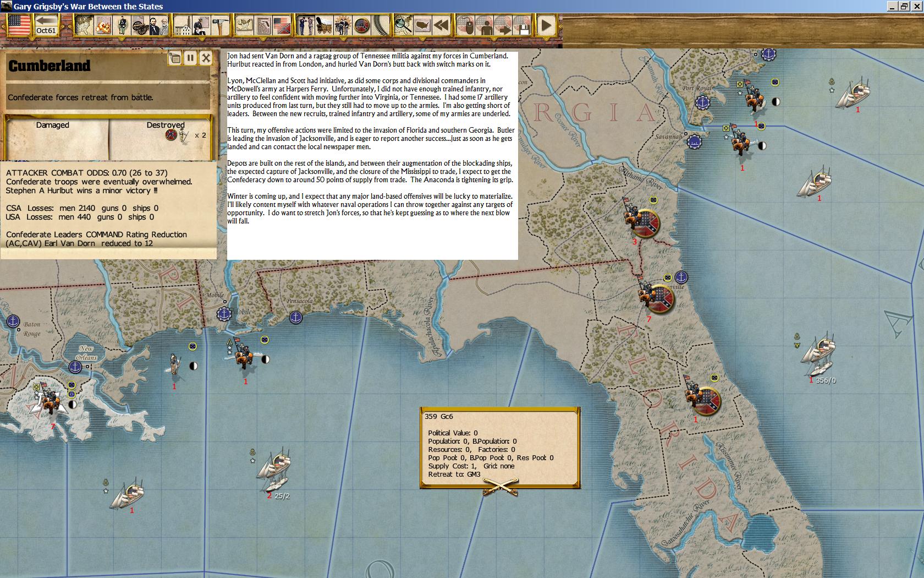Click the two facing soldiers icon
This screenshot has width=924, height=578.
click(305, 25)
